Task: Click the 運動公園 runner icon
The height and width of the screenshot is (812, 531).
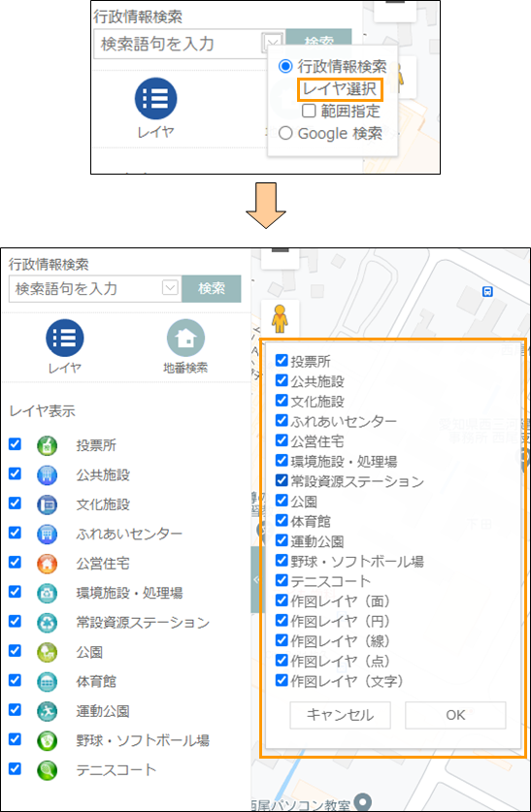Action: point(47,711)
